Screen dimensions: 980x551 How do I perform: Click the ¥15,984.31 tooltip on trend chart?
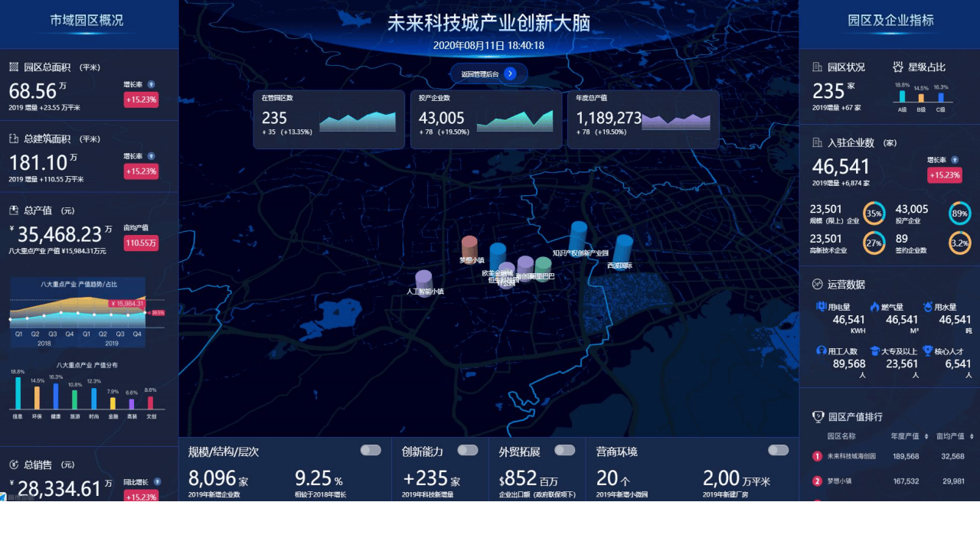(126, 304)
